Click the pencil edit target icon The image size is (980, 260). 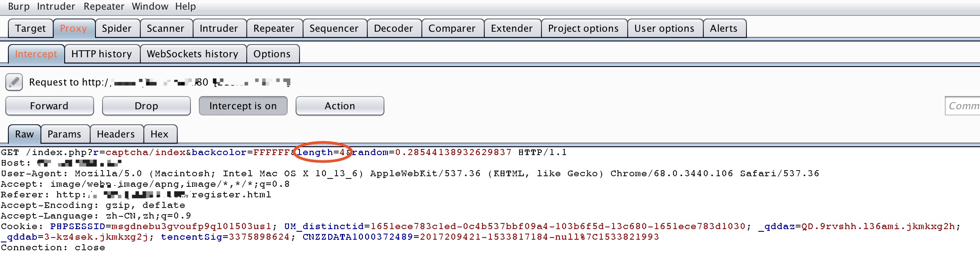14,82
